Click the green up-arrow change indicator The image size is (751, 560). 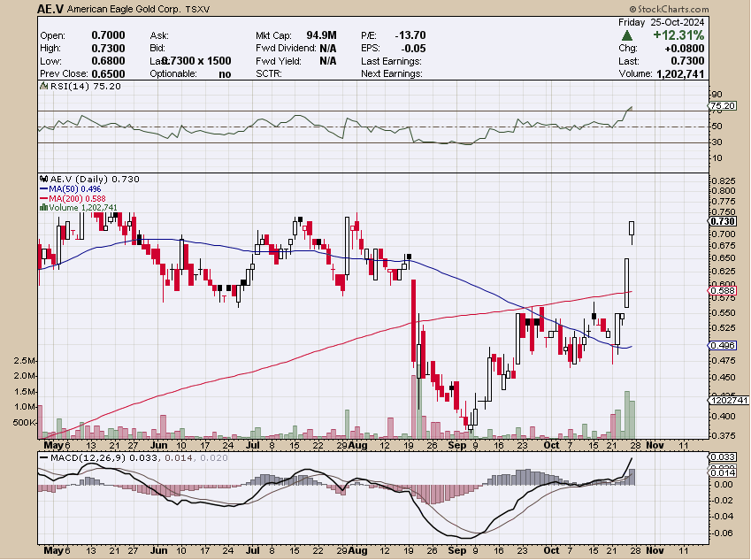point(626,35)
